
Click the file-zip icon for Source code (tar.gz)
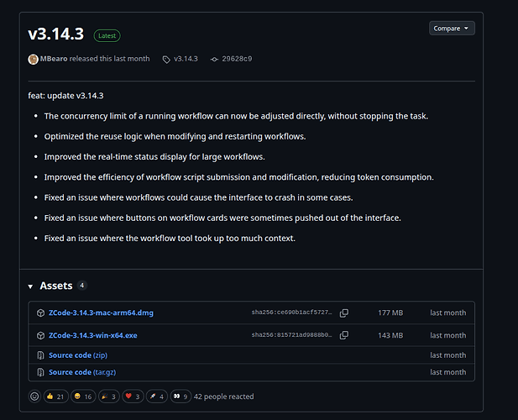(40, 372)
